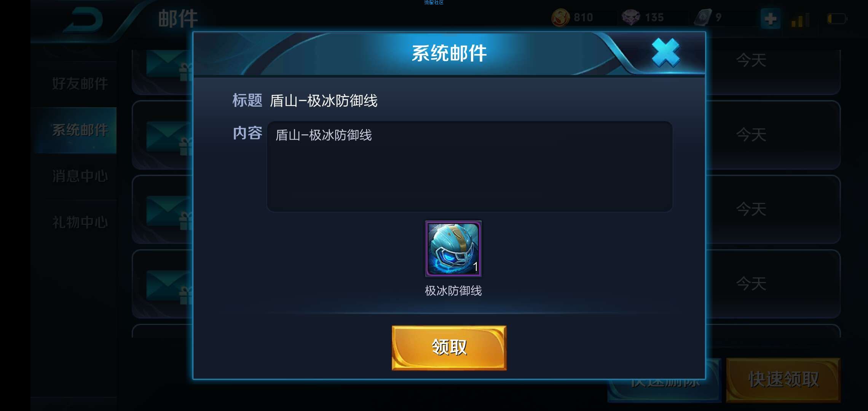Claim reward with 领取 button
This screenshot has width=868, height=411.
click(x=449, y=347)
